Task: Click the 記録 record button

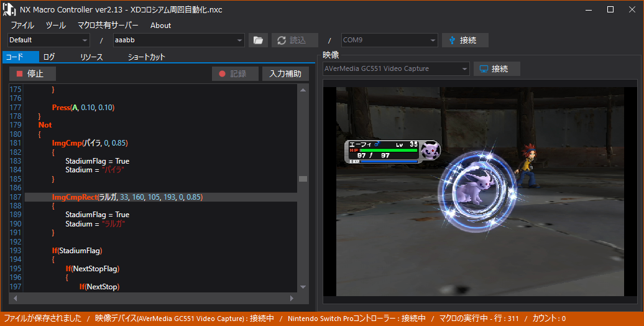Action: click(x=235, y=73)
